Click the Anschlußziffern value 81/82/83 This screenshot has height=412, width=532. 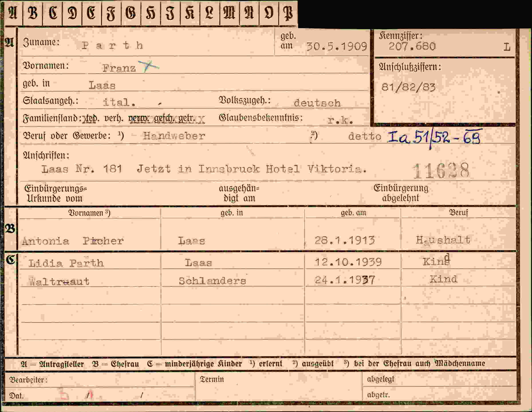(x=408, y=87)
